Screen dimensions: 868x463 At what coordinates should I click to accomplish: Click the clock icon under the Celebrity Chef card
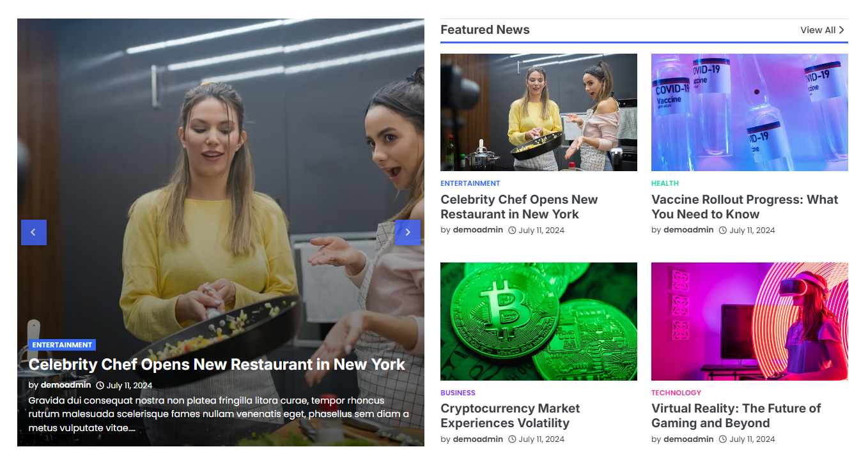tap(512, 231)
